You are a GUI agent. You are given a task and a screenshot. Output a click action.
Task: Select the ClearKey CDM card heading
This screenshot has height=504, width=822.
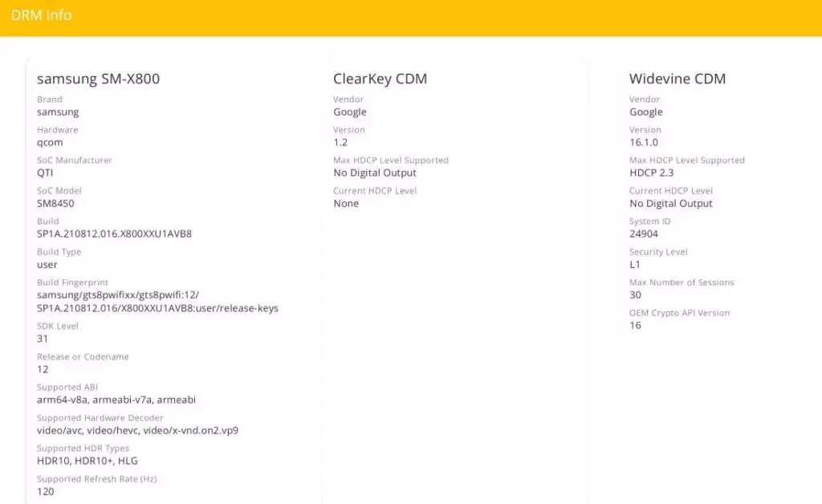[x=380, y=79]
